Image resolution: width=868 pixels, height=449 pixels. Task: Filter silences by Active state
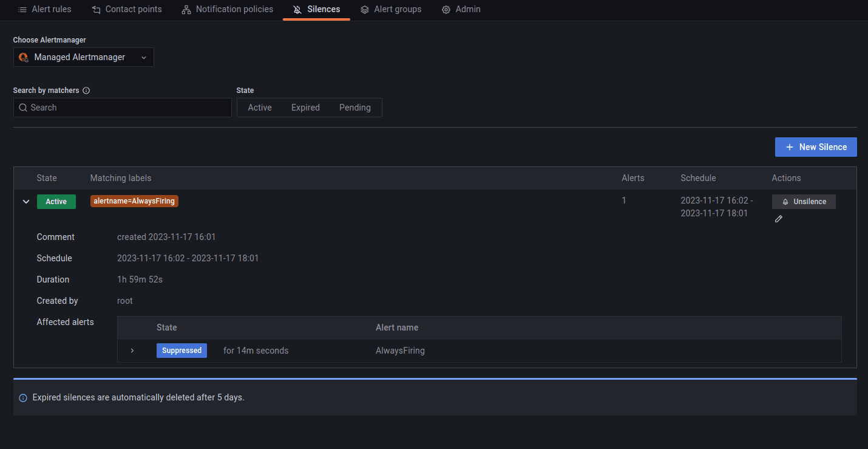tap(260, 108)
